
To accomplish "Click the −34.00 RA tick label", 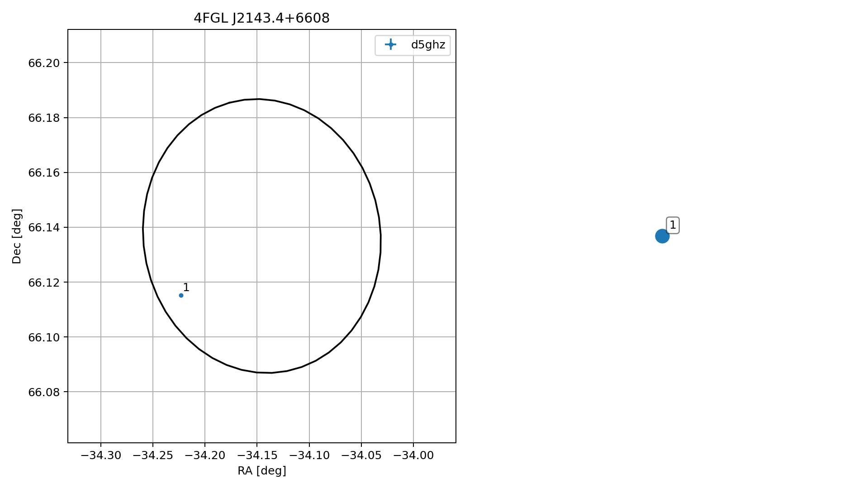I will click(x=413, y=455).
